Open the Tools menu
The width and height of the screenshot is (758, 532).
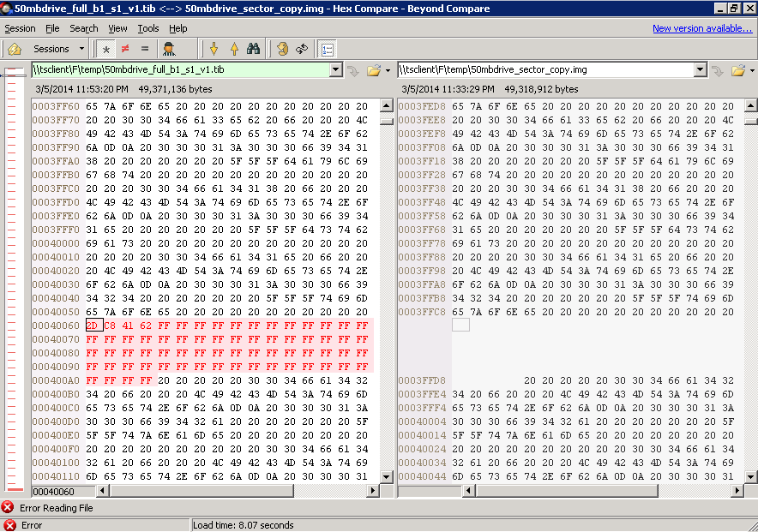[148, 28]
